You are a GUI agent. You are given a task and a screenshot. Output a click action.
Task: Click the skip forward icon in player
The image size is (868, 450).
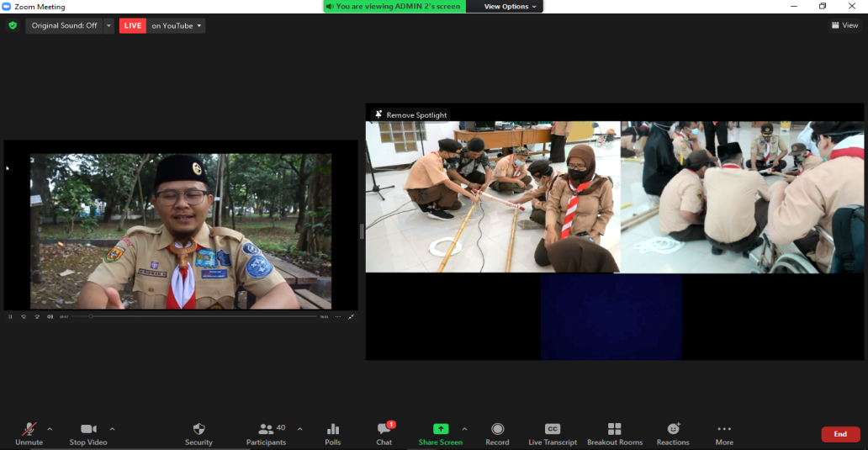pos(37,316)
